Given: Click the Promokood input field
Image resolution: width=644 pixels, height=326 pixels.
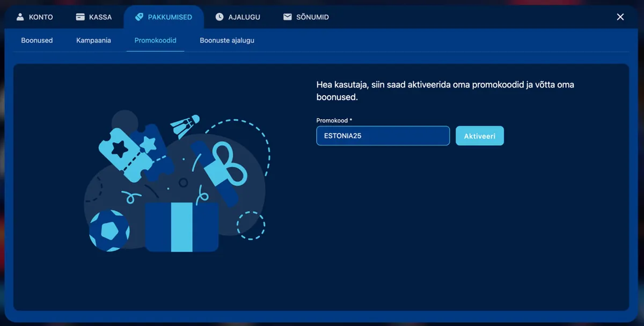Looking at the screenshot, I should click(x=383, y=136).
